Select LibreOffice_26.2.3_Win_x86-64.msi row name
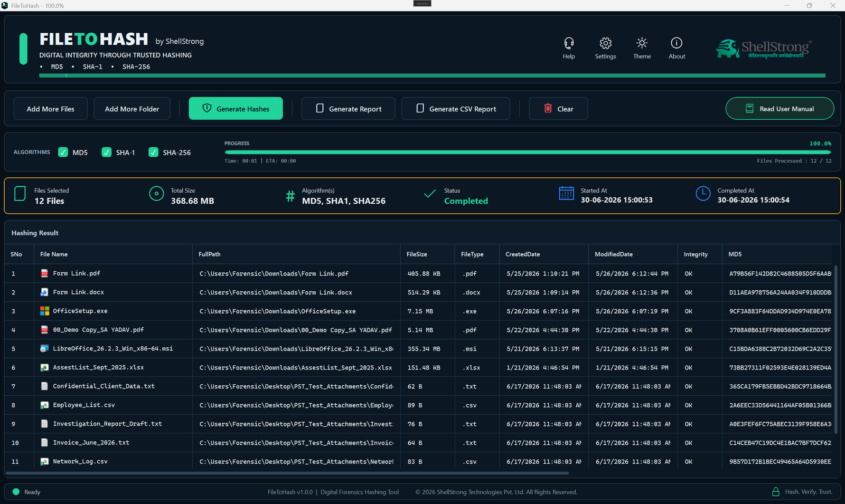845x504 pixels. click(113, 348)
